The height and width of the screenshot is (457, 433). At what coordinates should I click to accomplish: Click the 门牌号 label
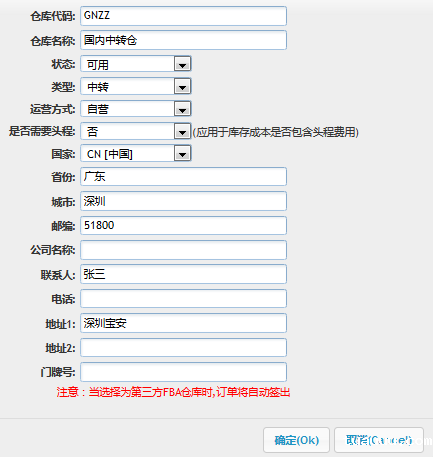[58, 372]
